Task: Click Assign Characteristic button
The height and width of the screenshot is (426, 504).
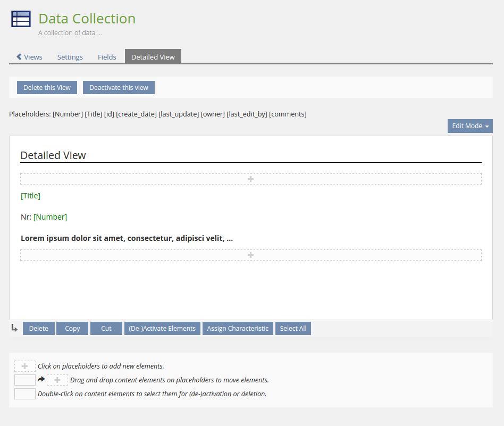Action: 238,329
